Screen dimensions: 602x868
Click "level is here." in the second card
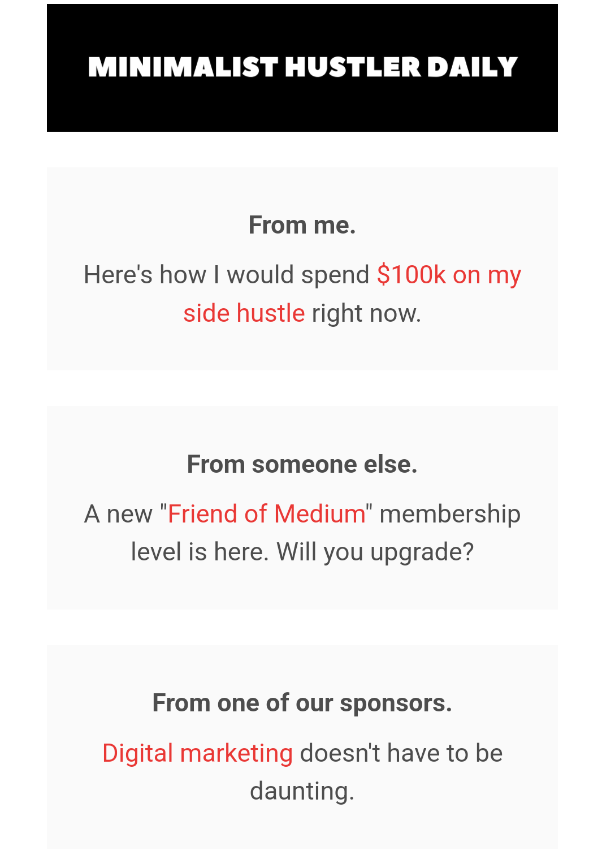coord(200,552)
